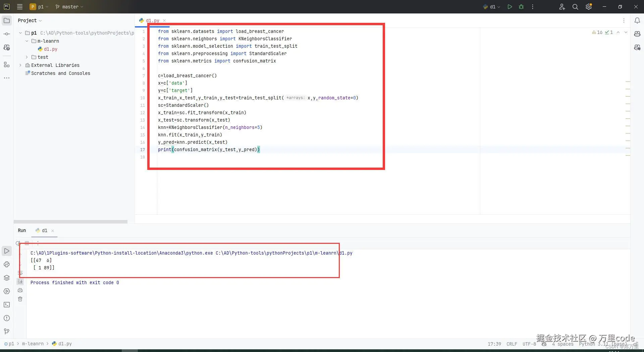Open the d1 run configuration dropdown

pos(491,7)
